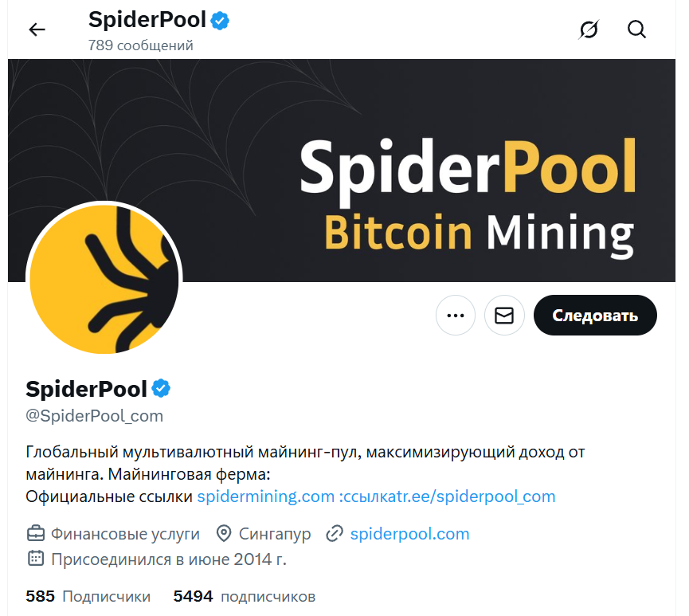
Task: Open the 5494 подписчиков followers list
Action: 244,596
